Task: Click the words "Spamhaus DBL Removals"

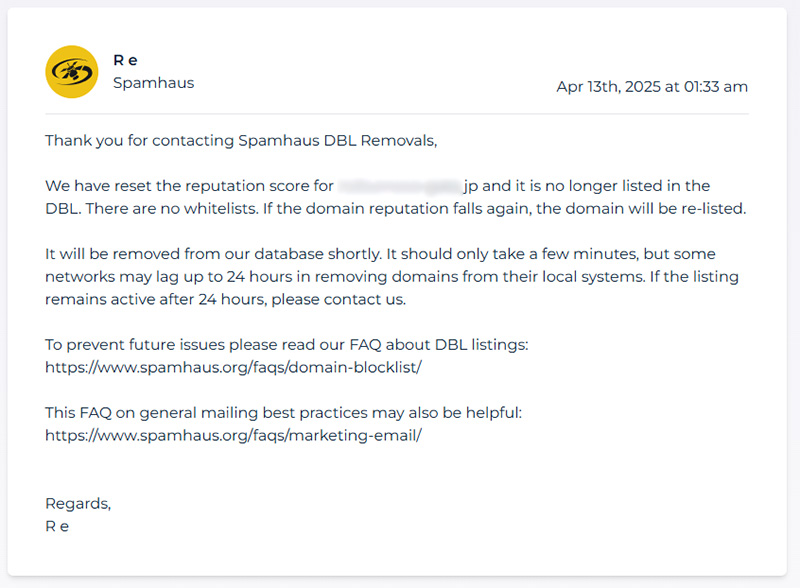Action: (x=337, y=140)
